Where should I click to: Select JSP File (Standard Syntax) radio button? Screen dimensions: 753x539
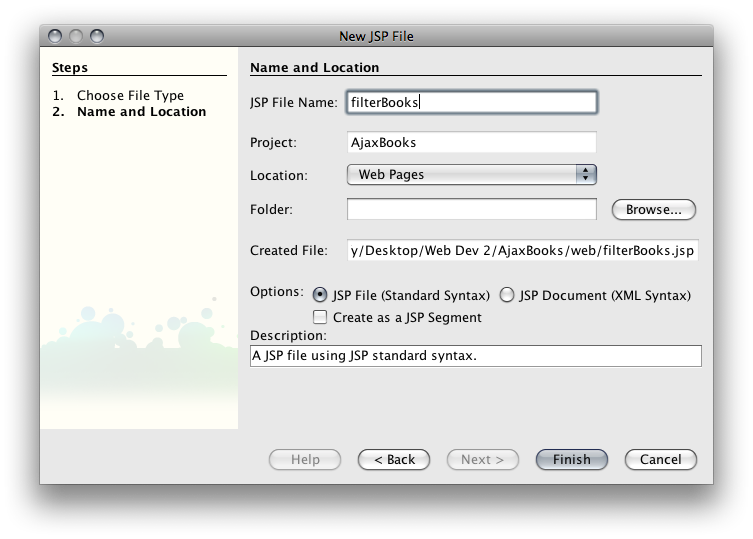pos(320,295)
